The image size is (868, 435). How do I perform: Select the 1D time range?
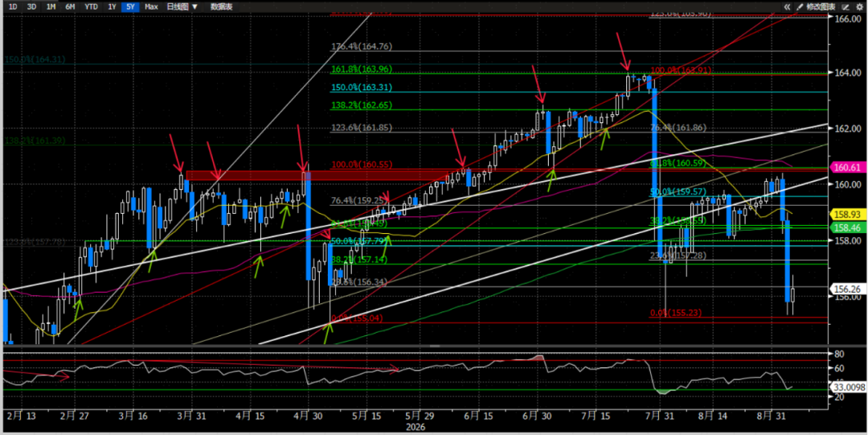14,6
